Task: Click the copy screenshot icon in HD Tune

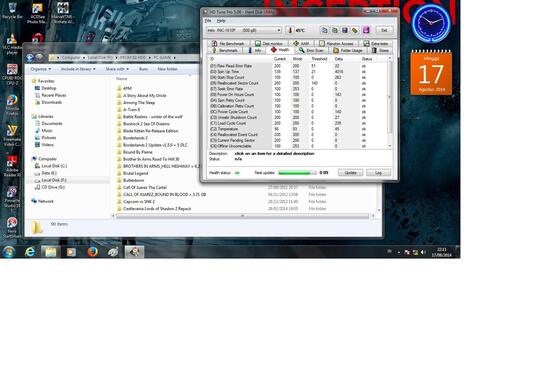Action: (334, 30)
